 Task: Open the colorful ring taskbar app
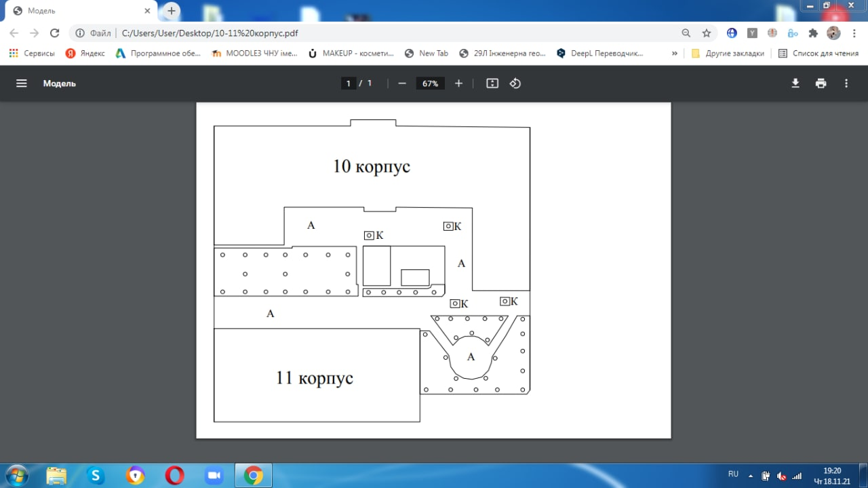[x=135, y=475]
